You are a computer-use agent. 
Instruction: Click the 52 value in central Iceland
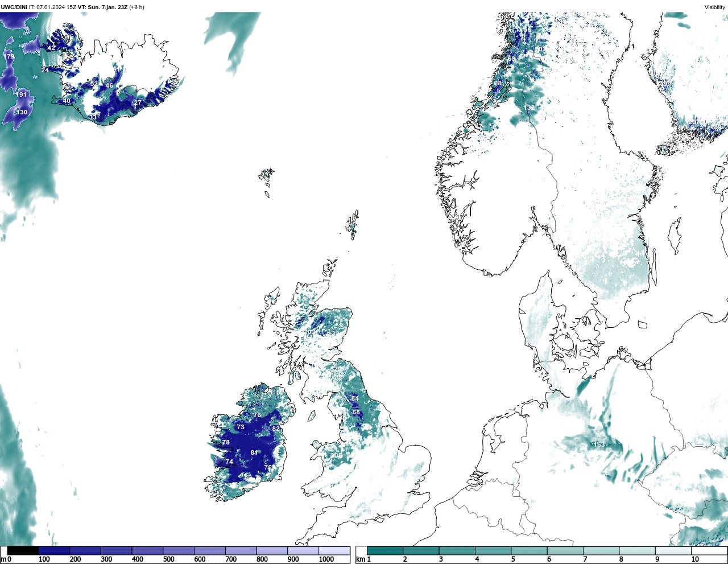pos(94,84)
